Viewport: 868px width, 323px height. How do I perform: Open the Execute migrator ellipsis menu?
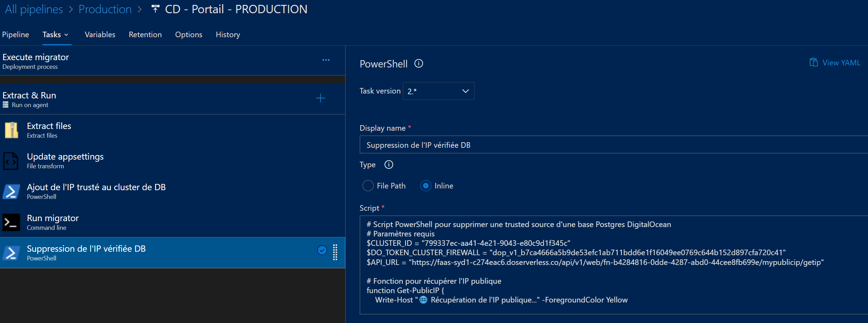(x=326, y=60)
